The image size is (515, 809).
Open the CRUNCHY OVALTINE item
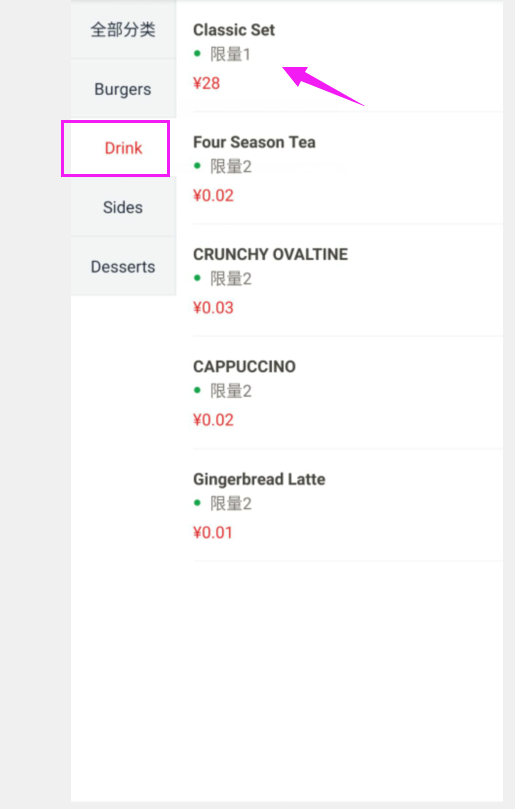pyautogui.click(x=348, y=281)
